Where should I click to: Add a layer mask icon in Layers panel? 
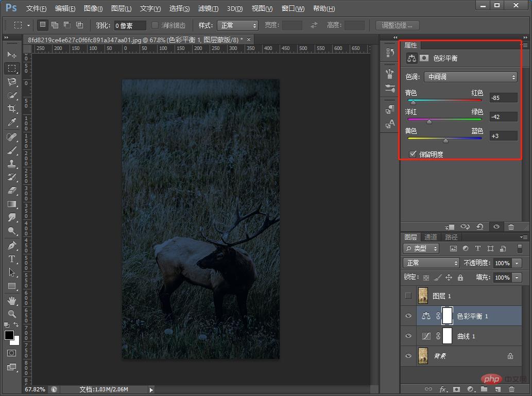(456, 389)
